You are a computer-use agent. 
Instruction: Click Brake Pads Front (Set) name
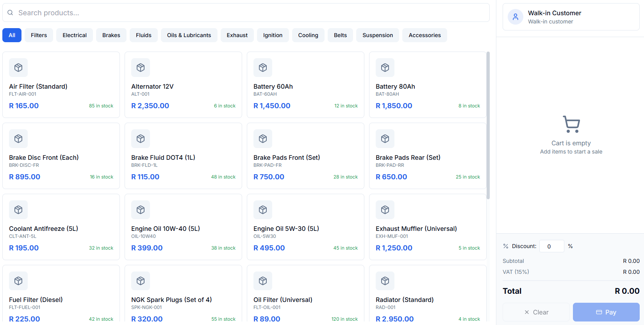click(x=287, y=157)
